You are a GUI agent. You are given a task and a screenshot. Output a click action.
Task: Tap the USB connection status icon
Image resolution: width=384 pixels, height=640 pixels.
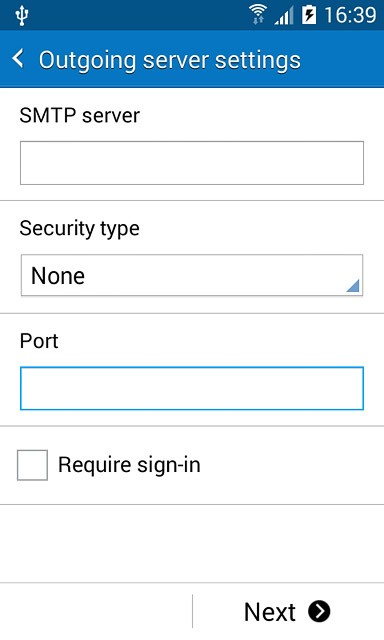(22, 16)
